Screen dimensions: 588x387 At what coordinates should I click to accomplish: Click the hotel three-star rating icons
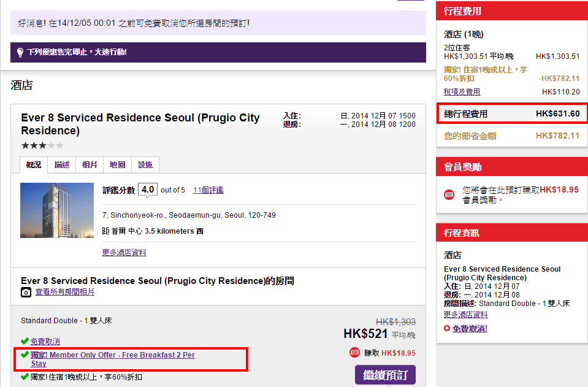42,145
